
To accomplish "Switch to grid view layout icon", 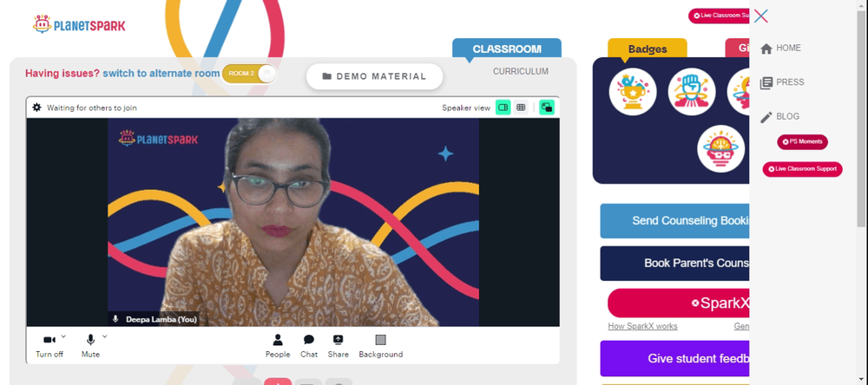I will pos(520,108).
